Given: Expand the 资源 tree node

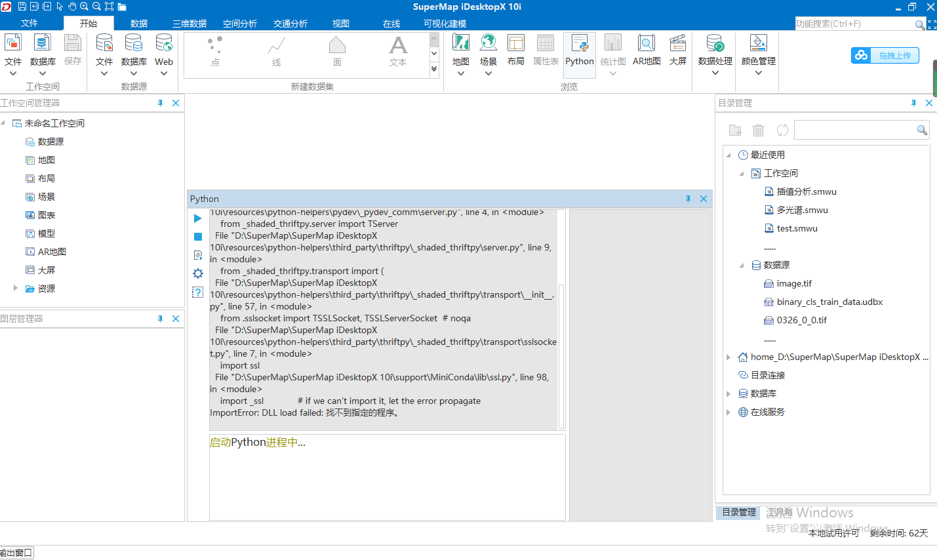Looking at the screenshot, I should pos(16,288).
